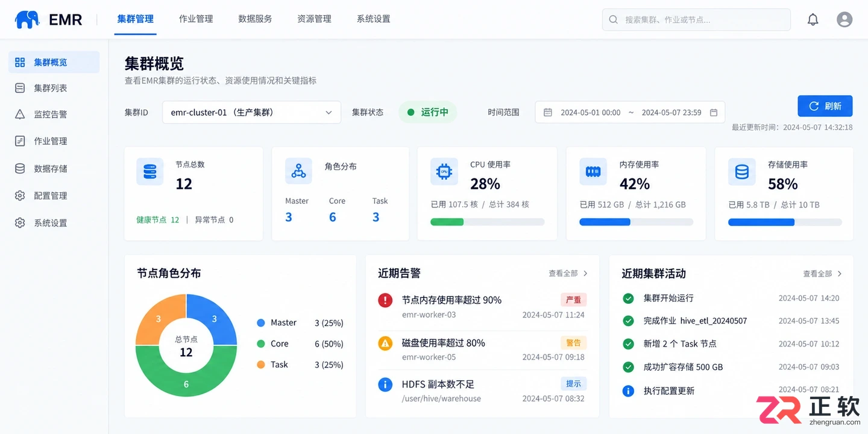Click the 内存使用率 memory icon
This screenshot has width=868, height=434.
(593, 172)
